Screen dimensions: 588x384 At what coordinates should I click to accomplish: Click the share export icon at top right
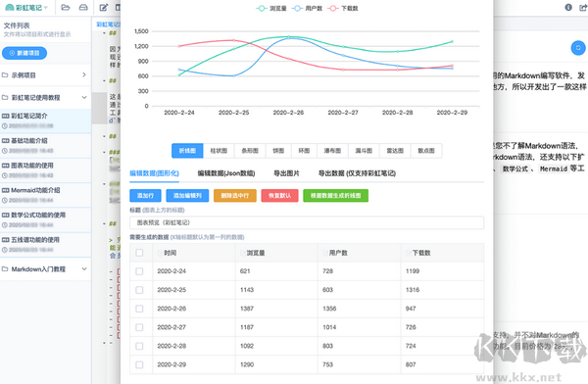click(583, 7)
